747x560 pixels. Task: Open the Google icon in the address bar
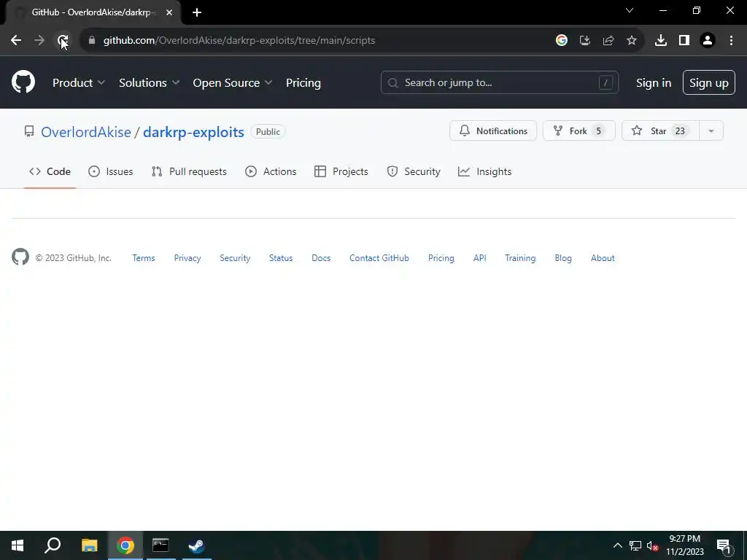[562, 41]
